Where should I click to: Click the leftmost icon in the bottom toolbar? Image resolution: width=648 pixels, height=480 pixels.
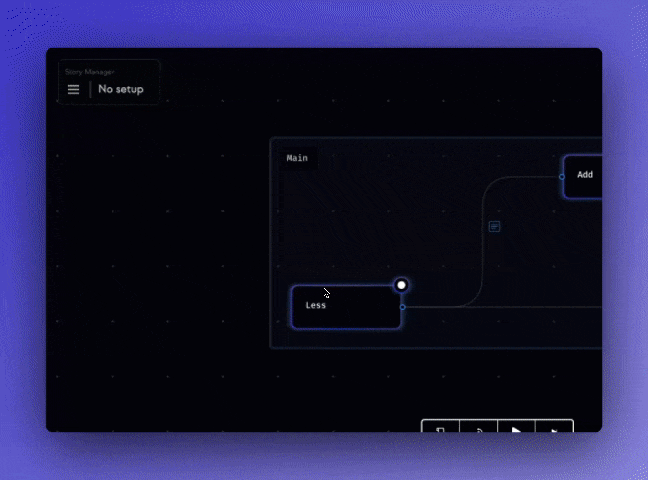pos(440,428)
